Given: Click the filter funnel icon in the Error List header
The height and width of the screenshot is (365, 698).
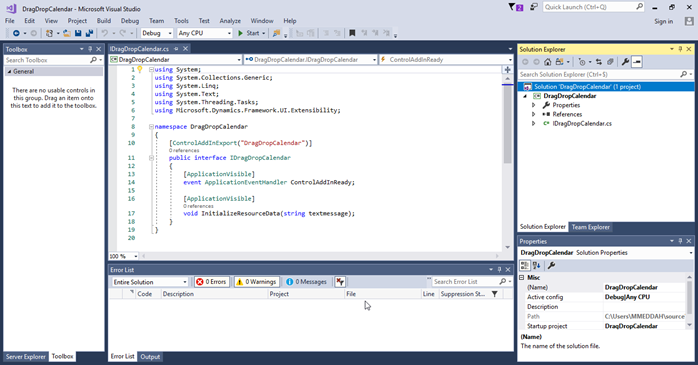Looking at the screenshot, I should (x=495, y=294).
